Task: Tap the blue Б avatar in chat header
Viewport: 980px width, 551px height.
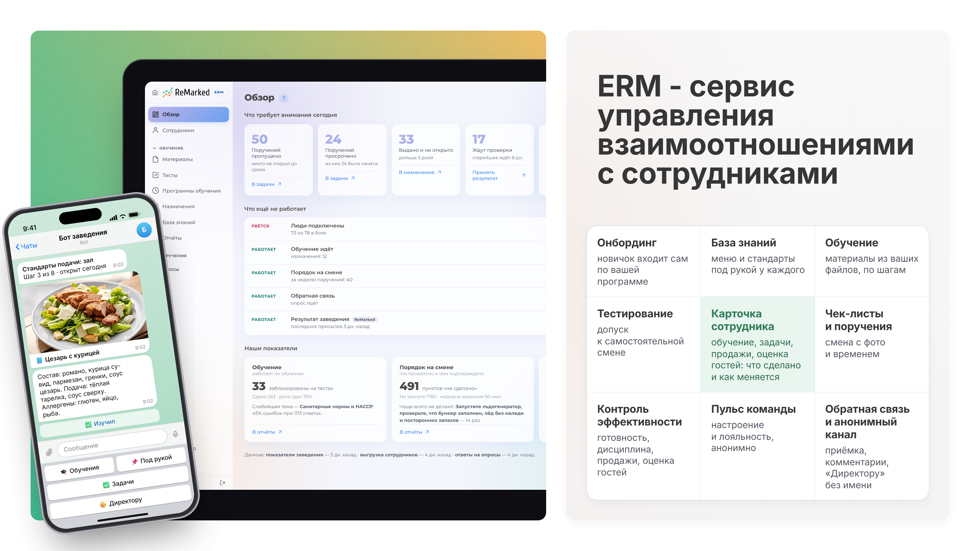Action: click(144, 229)
